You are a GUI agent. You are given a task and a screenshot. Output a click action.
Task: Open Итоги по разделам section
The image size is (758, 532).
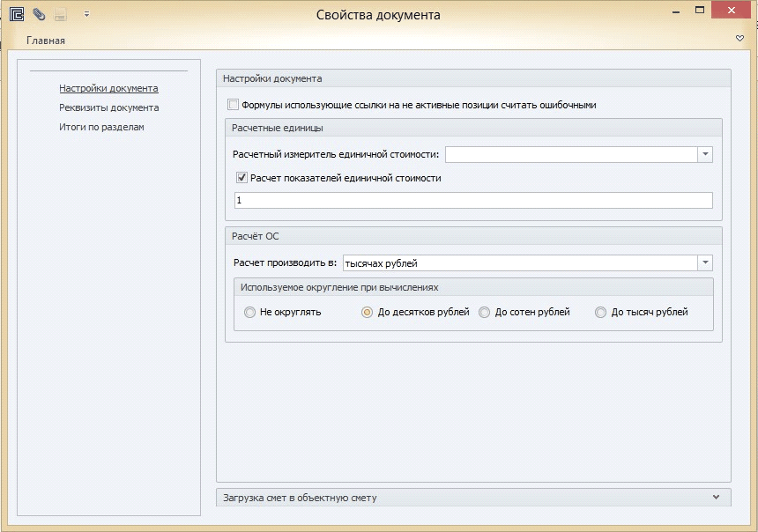tap(101, 127)
